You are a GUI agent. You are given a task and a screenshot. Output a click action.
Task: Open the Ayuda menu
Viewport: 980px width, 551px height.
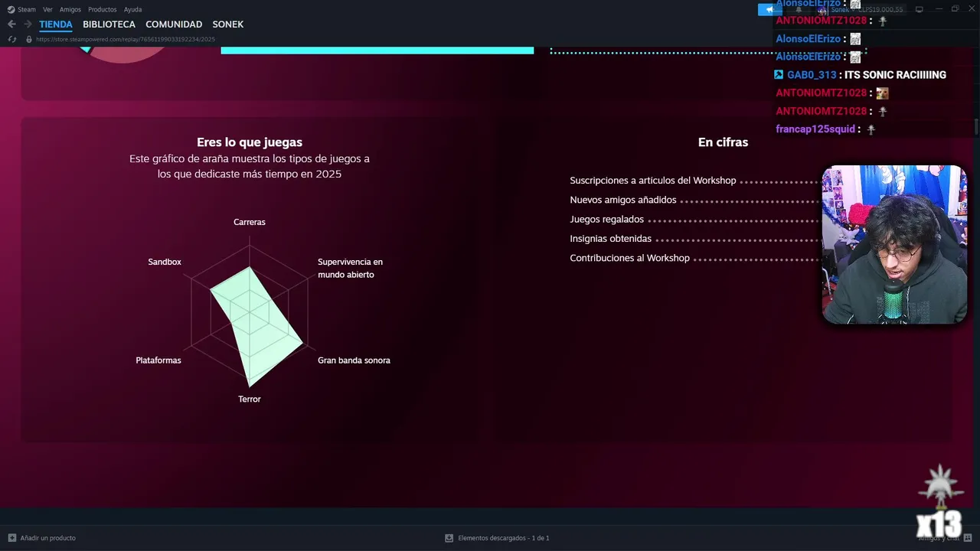[x=132, y=9]
